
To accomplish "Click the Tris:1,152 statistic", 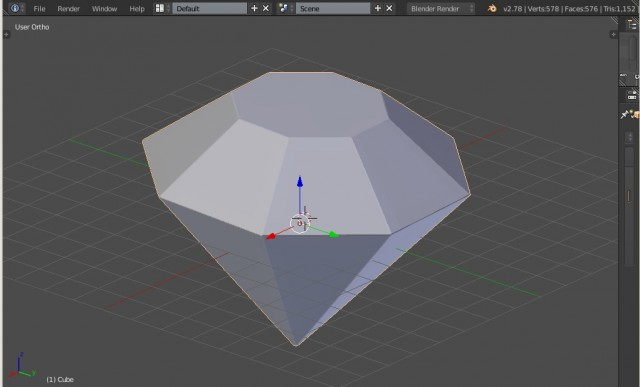I will tap(619, 9).
